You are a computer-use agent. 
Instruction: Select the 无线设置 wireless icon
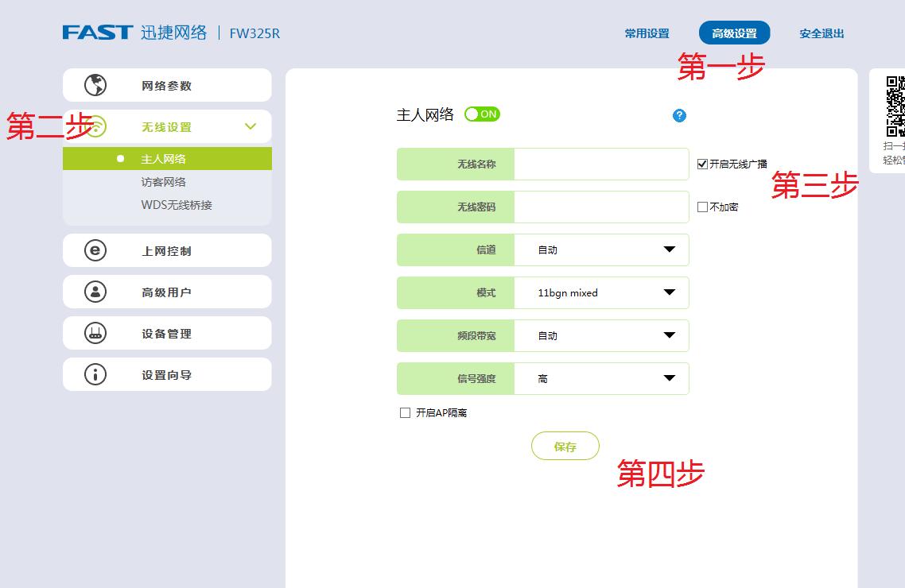tap(95, 126)
